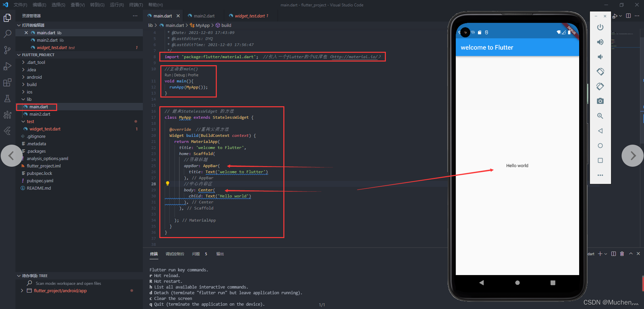The image size is (644, 309).
Task: Open the Testing flask view
Action: [x=7, y=98]
